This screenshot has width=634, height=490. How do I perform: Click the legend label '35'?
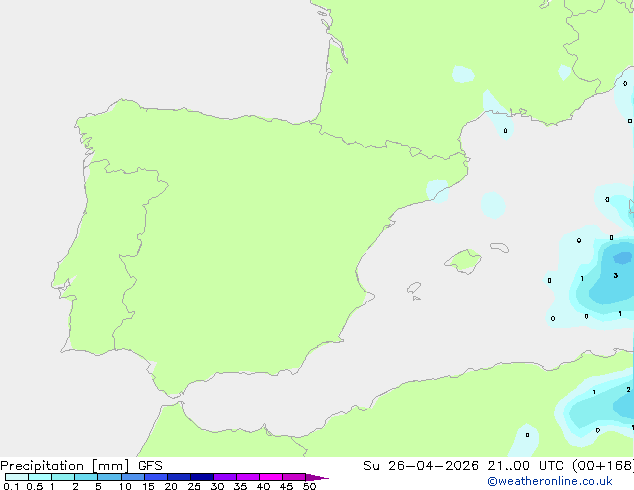click(x=240, y=486)
